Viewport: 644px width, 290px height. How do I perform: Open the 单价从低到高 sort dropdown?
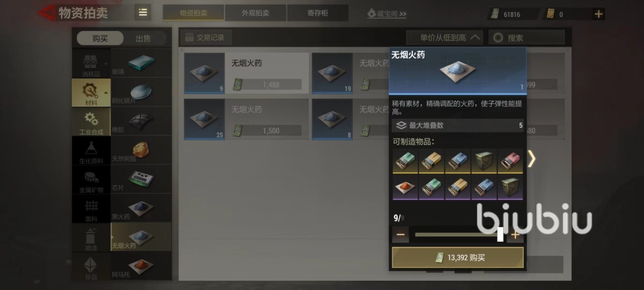click(x=444, y=37)
